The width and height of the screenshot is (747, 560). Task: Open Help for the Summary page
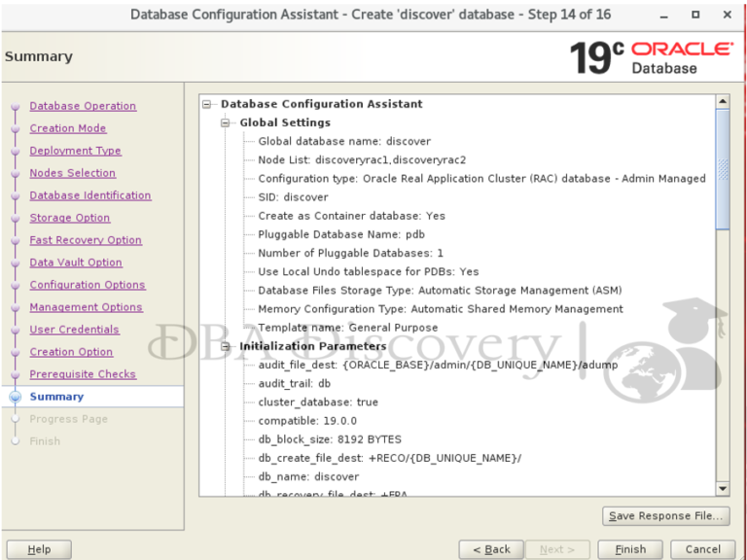[x=39, y=549]
